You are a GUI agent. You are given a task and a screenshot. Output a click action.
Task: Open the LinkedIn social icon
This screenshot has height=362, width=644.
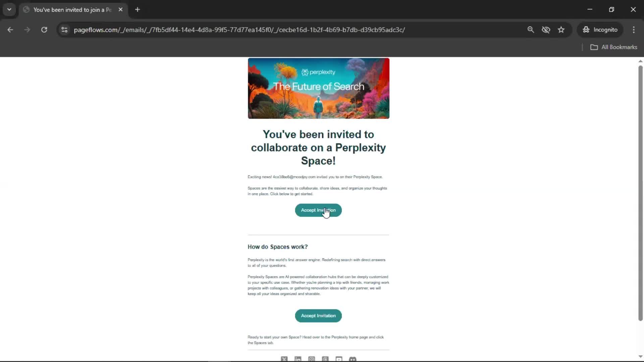(298, 359)
